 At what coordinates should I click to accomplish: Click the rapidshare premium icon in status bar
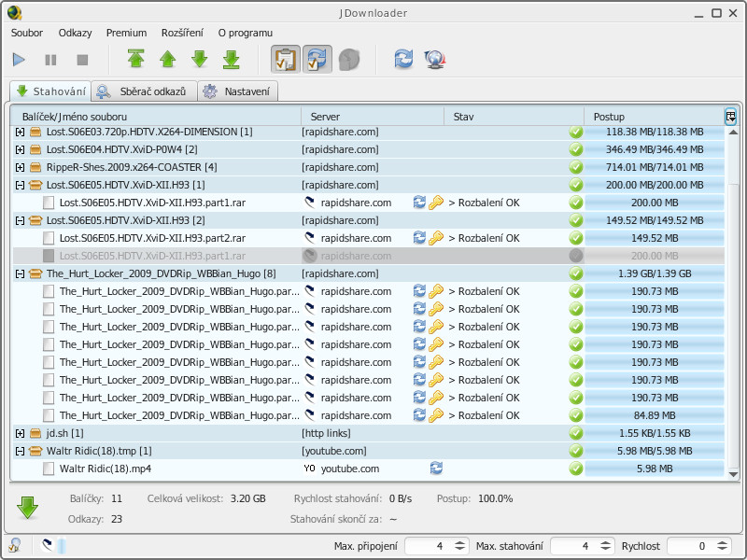(x=47, y=545)
